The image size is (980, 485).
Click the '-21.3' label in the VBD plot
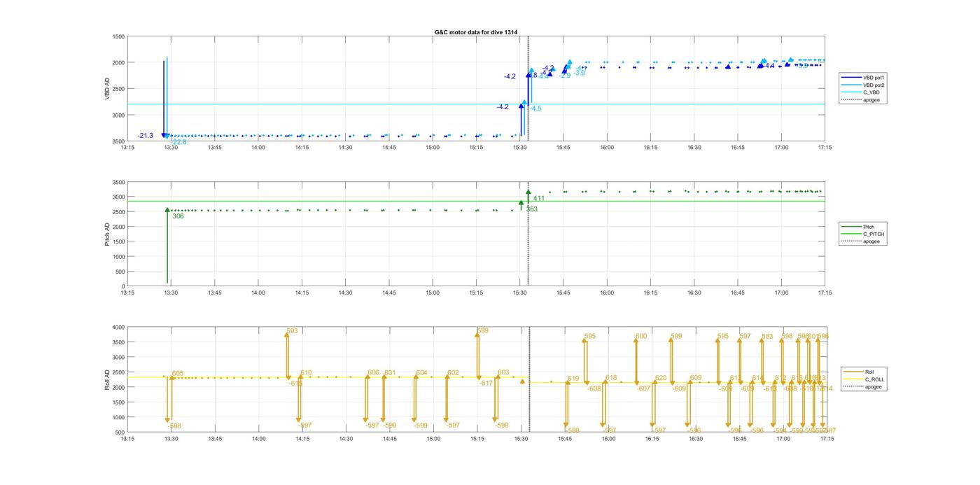[145, 136]
